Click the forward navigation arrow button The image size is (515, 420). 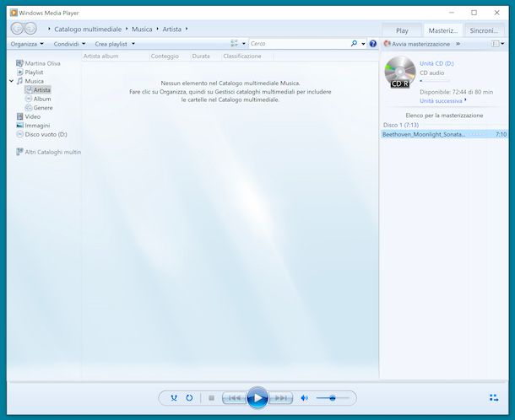(30, 29)
